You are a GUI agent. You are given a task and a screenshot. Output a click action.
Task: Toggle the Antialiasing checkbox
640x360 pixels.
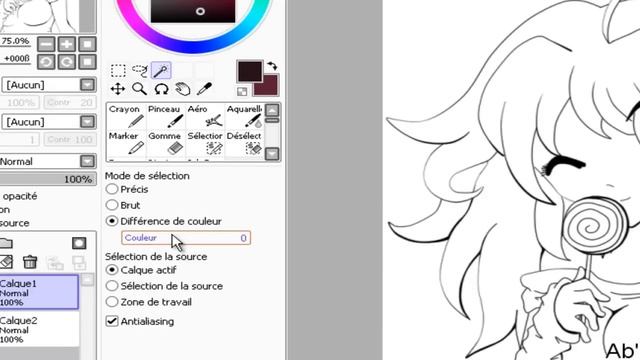[112, 321]
